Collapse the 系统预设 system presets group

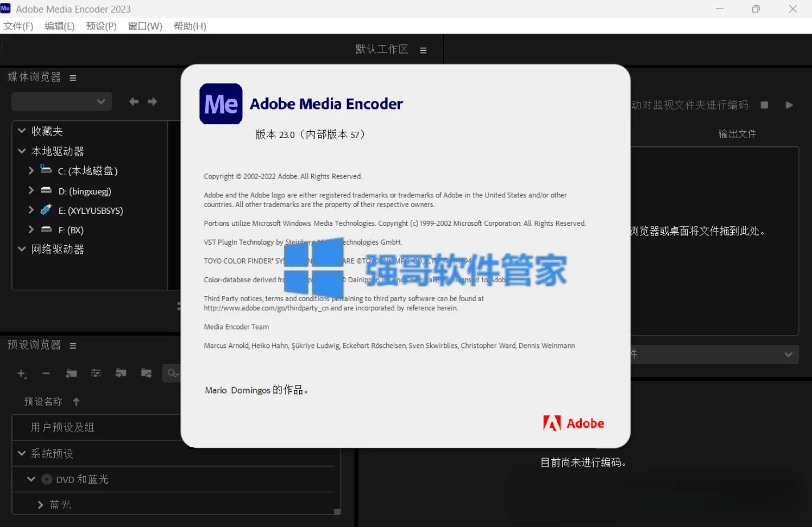point(22,453)
